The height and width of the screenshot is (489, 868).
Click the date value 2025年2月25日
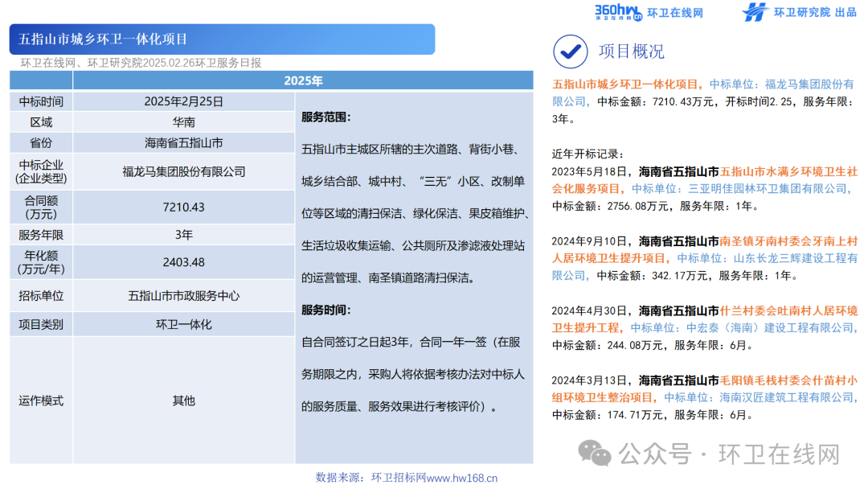tap(184, 102)
